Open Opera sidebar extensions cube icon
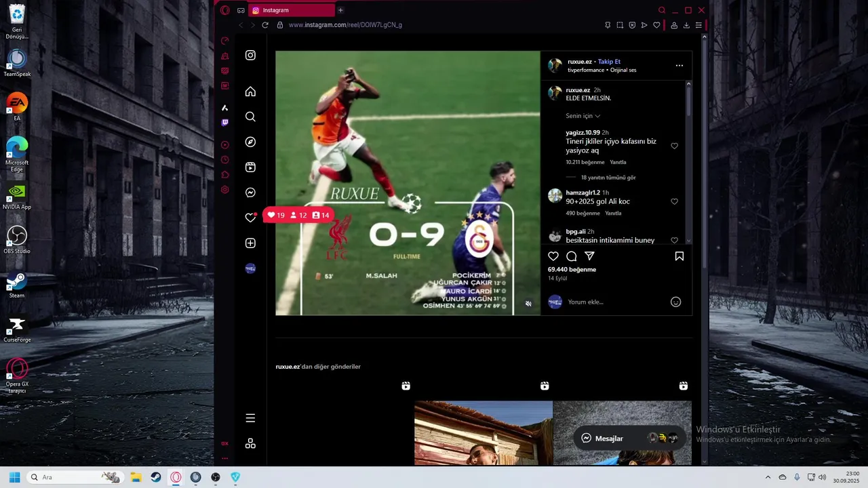 [225, 175]
